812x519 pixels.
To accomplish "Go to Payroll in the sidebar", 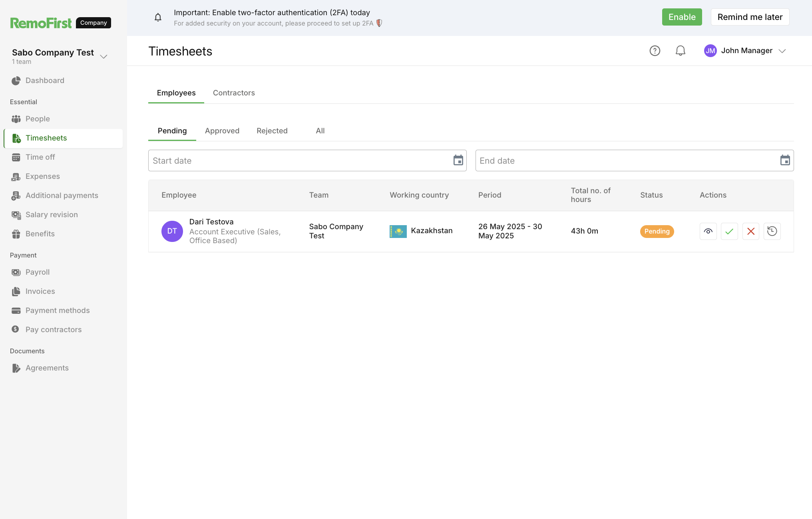I will [x=38, y=272].
